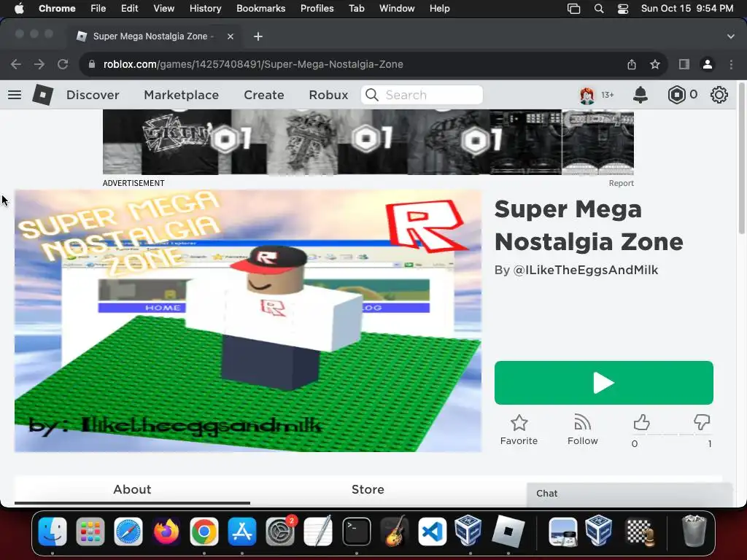Open GarageBand from the Dock
The image size is (747, 560).
[x=395, y=532]
